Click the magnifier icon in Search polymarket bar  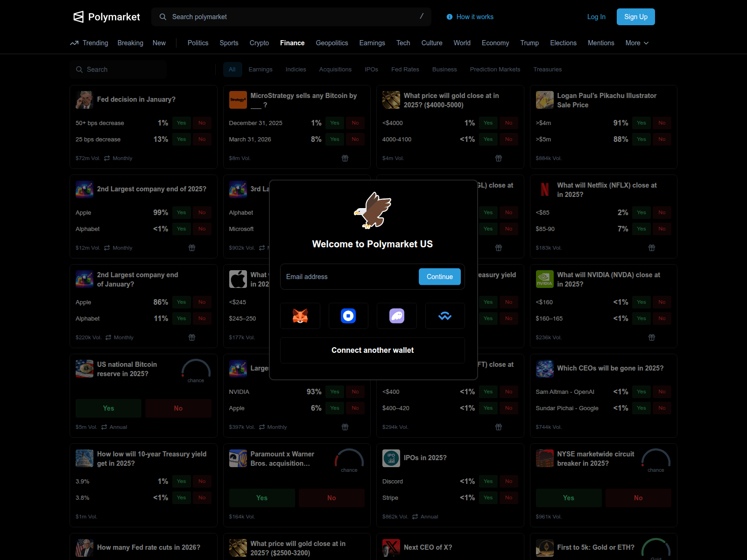(x=163, y=17)
